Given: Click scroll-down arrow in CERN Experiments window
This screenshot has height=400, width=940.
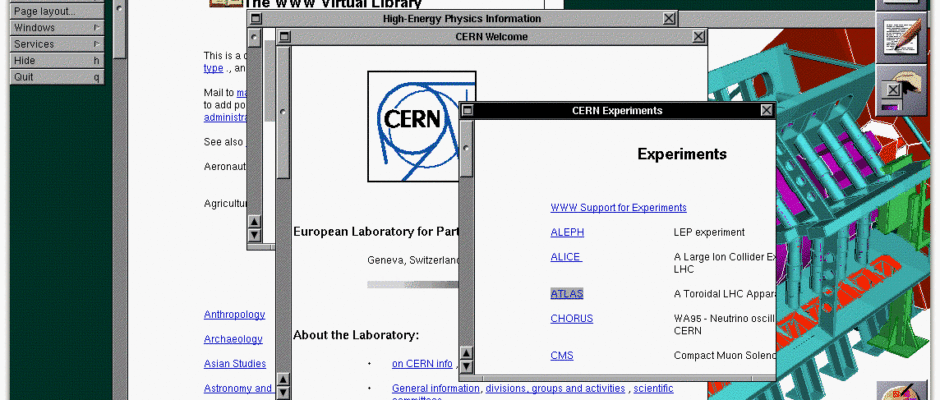Looking at the screenshot, I should [466, 367].
